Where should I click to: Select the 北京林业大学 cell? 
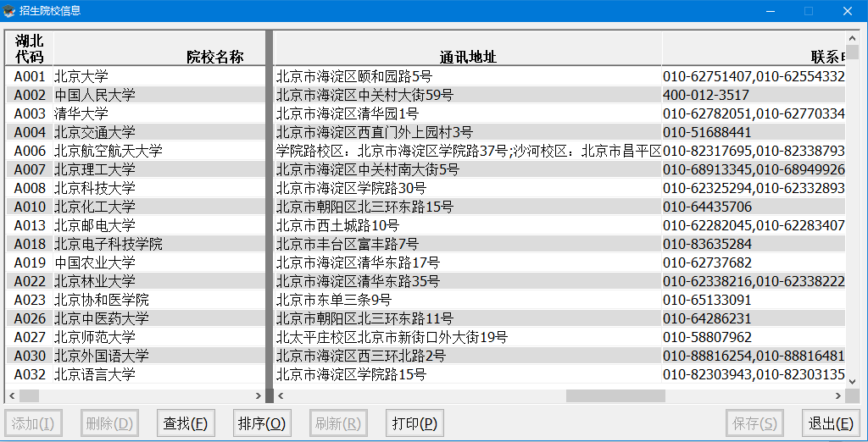(x=159, y=282)
